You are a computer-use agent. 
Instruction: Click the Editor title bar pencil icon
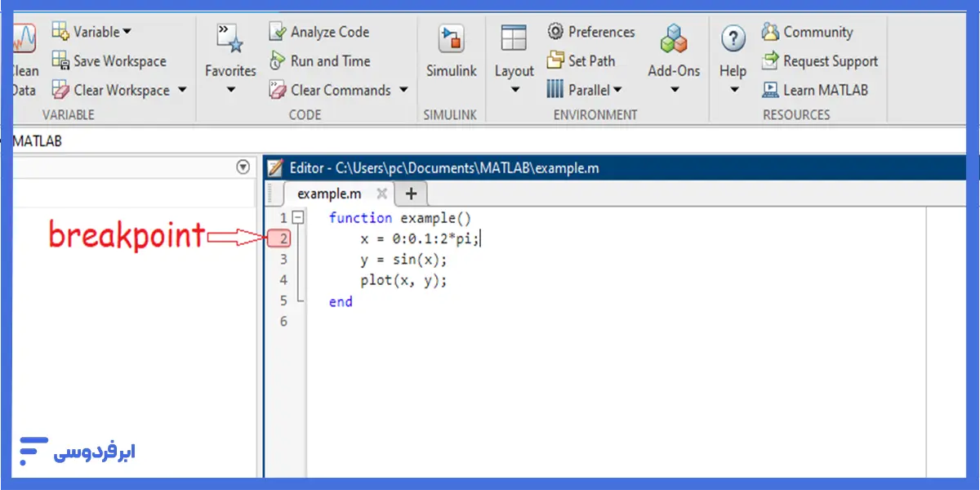click(276, 168)
